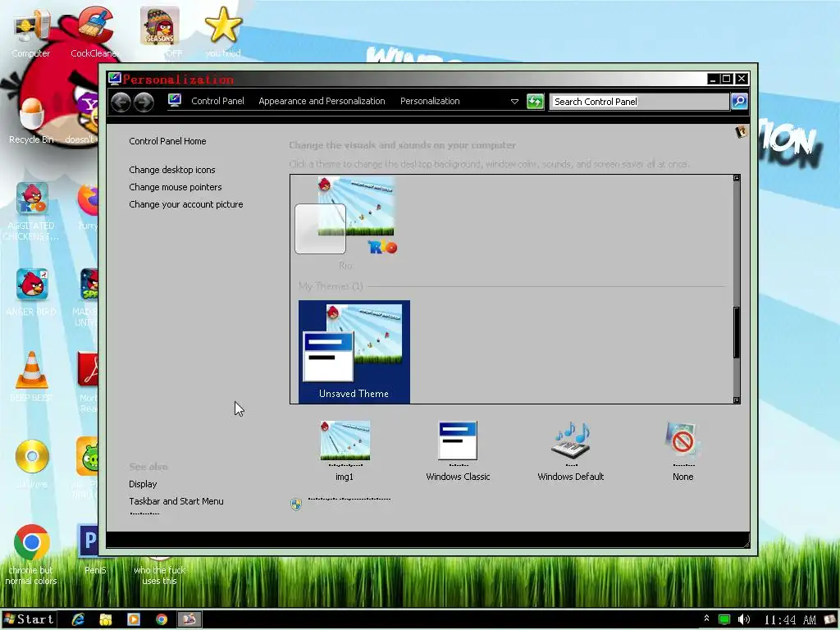Click Control Panel breadcrumb
840x630 pixels.
coord(217,101)
